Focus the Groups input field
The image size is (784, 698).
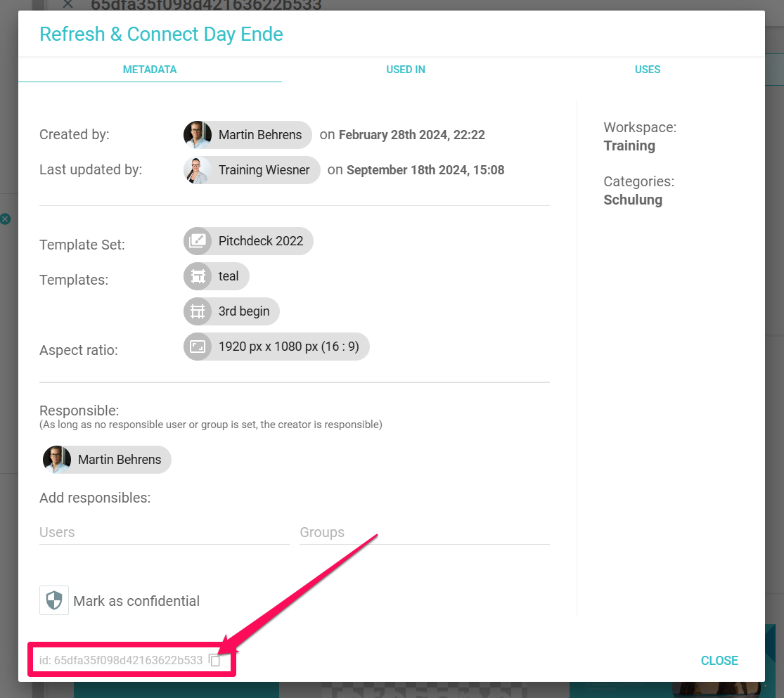tap(424, 532)
